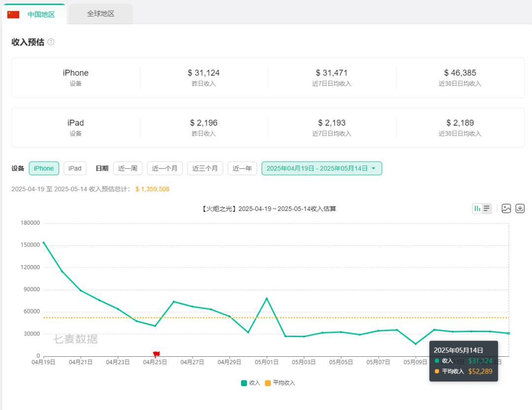This screenshot has height=410, width=532.
Task: Click the 收入预估 section heading
Action: pos(28,42)
